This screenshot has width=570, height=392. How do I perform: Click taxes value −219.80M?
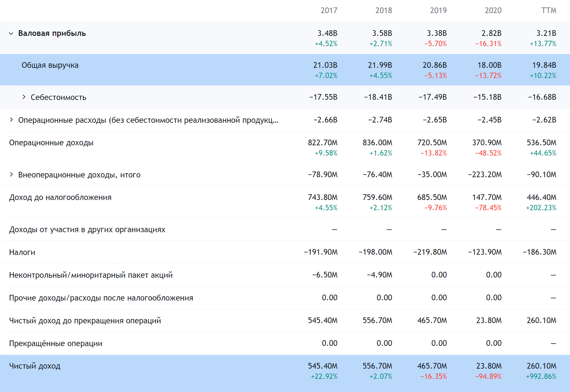[x=430, y=252]
